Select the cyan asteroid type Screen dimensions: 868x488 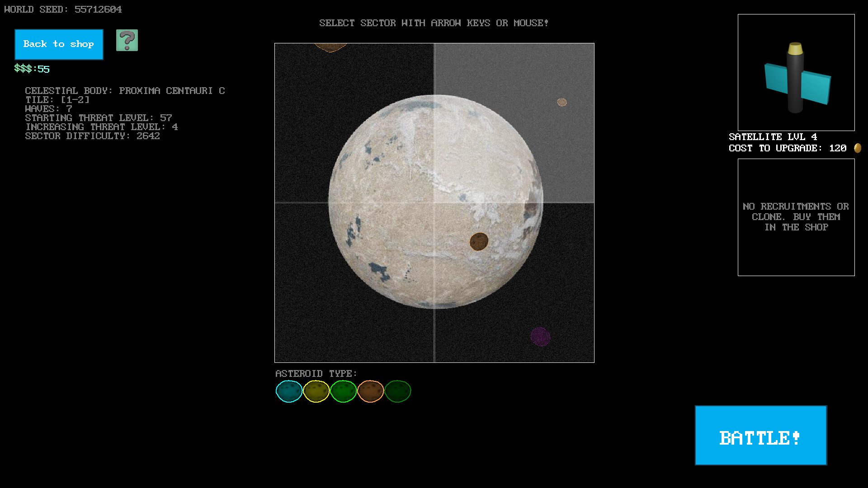289,391
